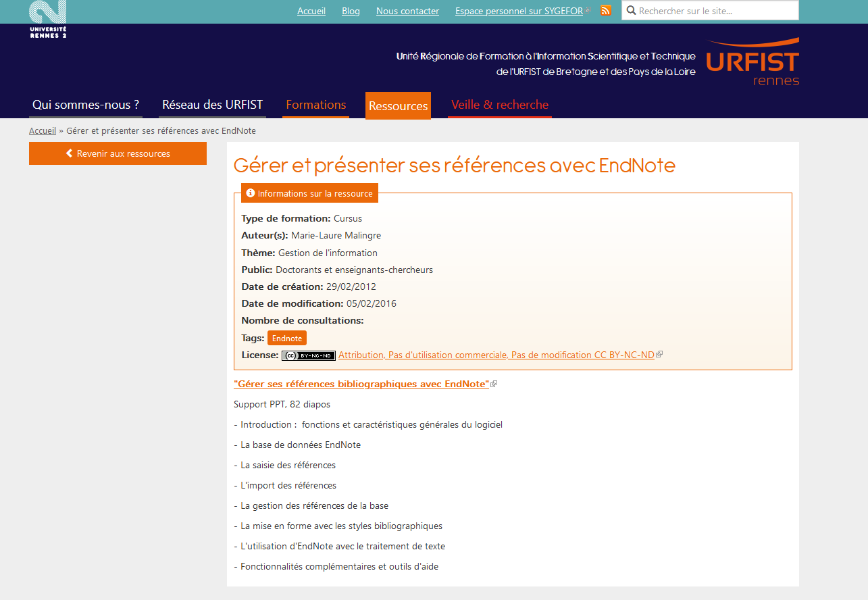The height and width of the screenshot is (600, 868).
Task: Click the external-link icon after the CC BY-NC-ND license link
Action: tap(659, 355)
